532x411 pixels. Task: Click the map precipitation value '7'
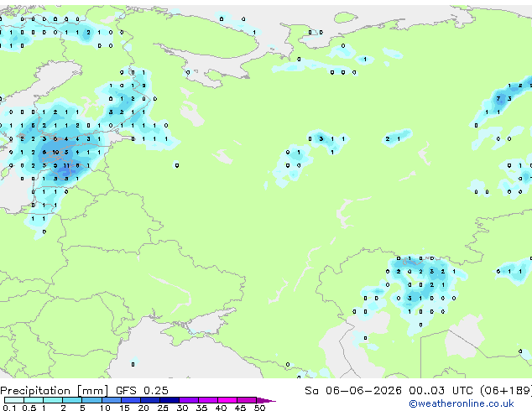pos(498,99)
